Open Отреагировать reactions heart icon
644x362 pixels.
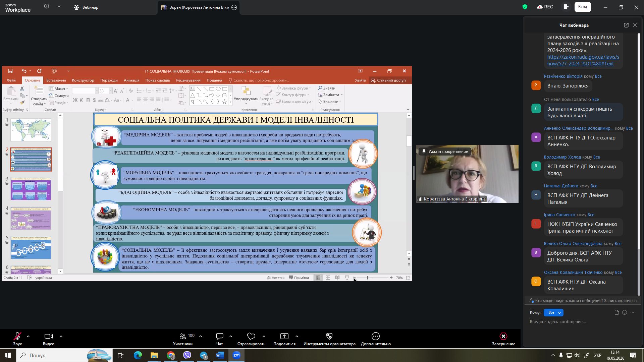(x=251, y=336)
